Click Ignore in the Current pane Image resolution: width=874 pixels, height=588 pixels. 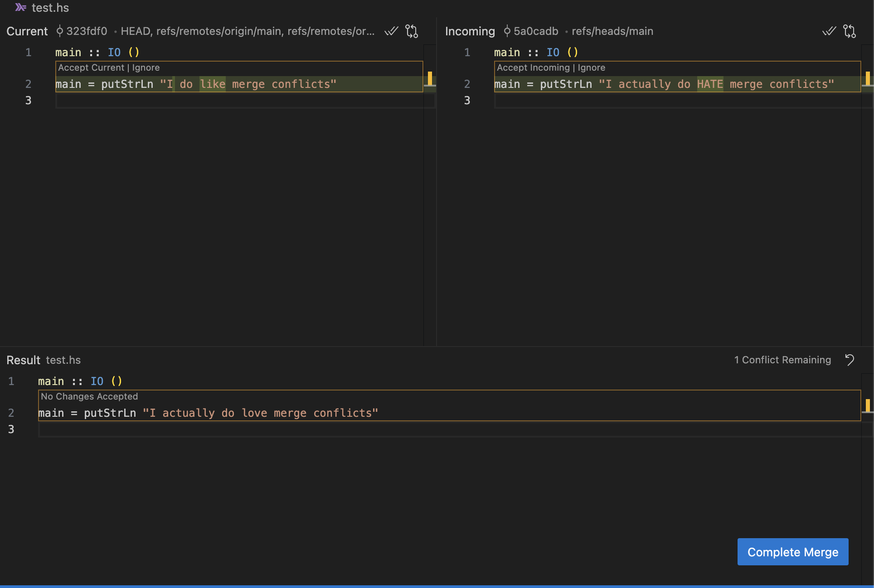click(146, 67)
